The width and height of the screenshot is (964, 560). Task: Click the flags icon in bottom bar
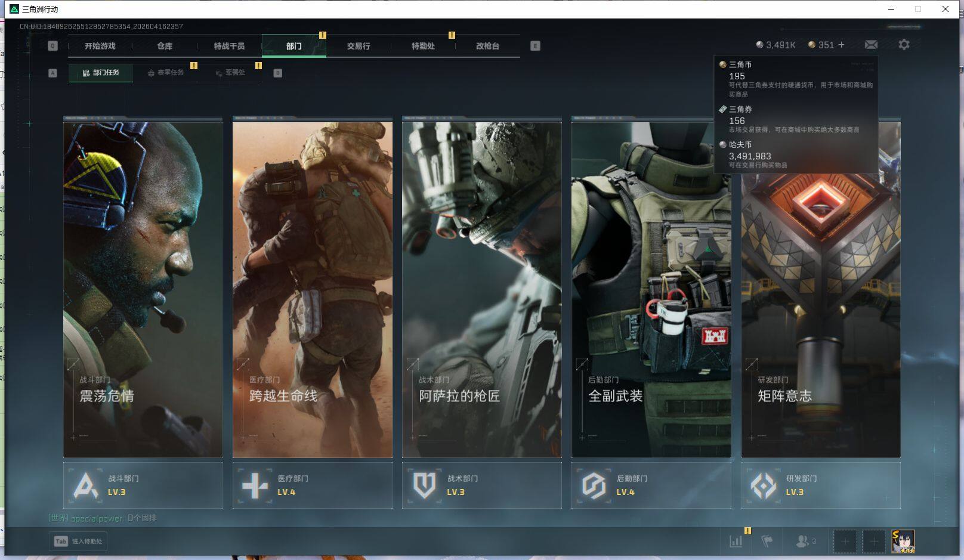(767, 541)
